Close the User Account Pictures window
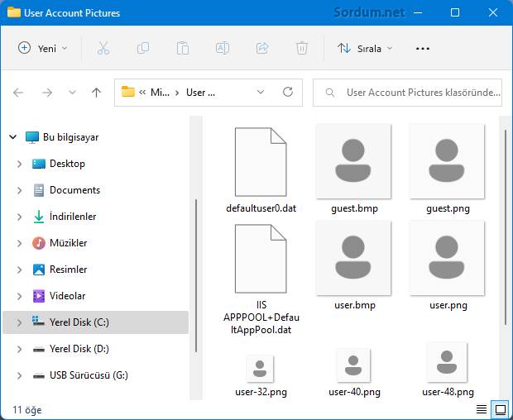Viewport: 513px width, 420px height. [x=492, y=12]
